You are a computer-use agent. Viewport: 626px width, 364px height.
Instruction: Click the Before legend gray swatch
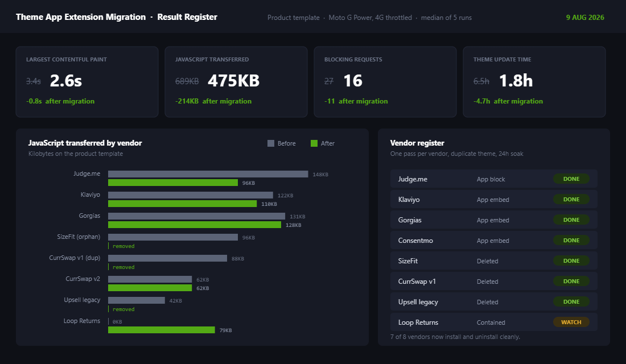(x=271, y=143)
